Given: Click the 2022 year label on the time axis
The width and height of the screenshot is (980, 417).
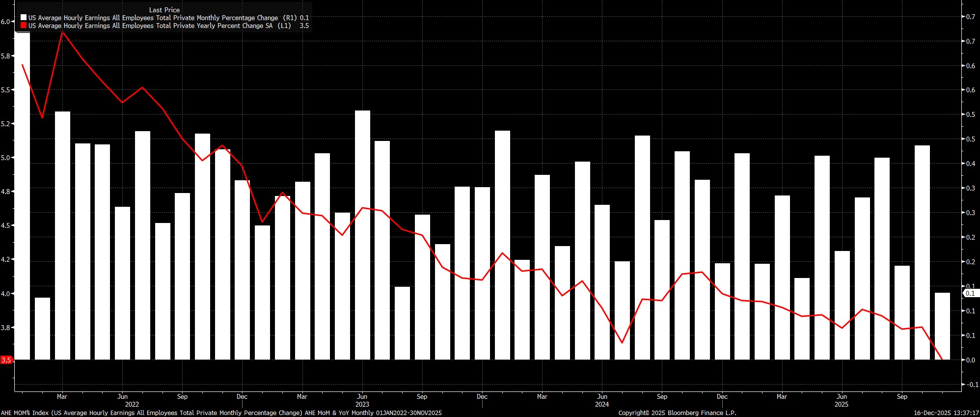Looking at the screenshot, I should [132, 404].
